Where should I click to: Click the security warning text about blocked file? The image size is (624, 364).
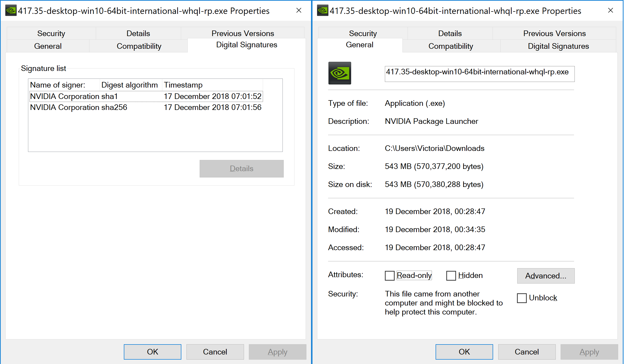pyautogui.click(x=444, y=303)
